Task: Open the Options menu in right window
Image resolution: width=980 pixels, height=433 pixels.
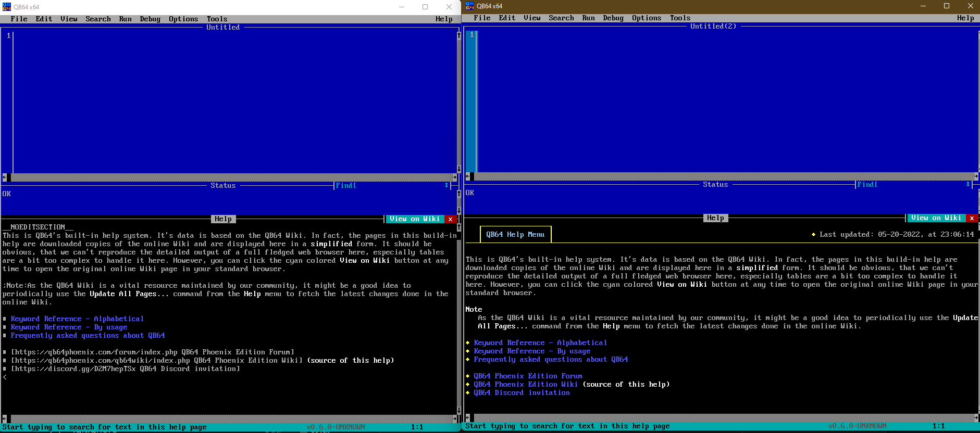Action: (647, 18)
